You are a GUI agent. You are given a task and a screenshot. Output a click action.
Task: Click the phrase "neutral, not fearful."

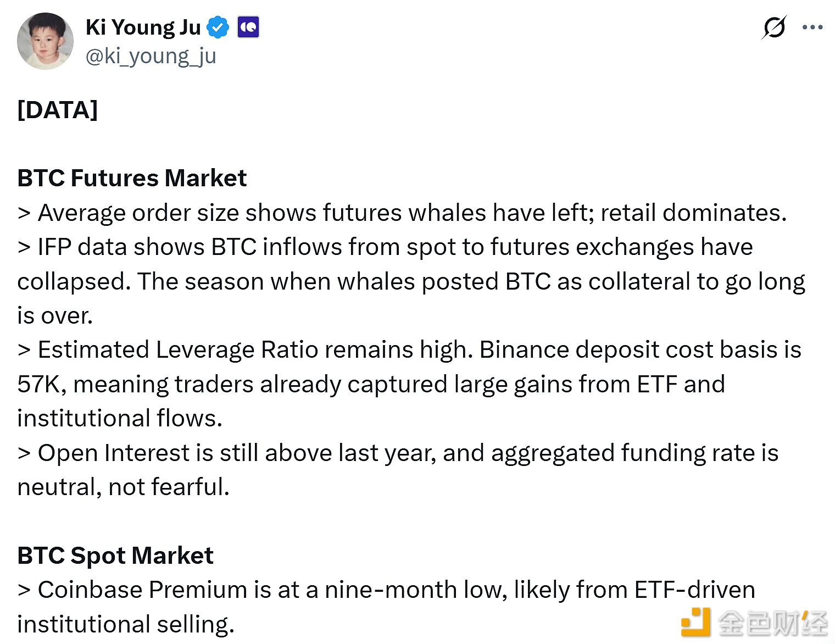123,487
